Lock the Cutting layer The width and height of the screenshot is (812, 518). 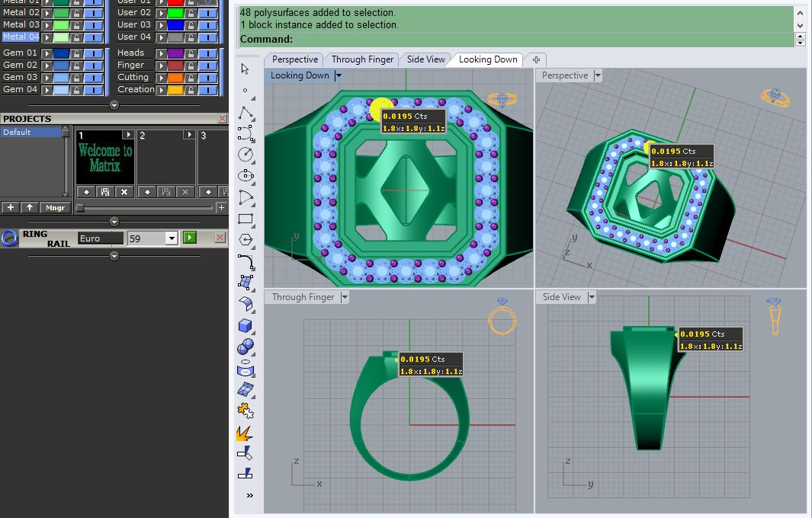[191, 77]
